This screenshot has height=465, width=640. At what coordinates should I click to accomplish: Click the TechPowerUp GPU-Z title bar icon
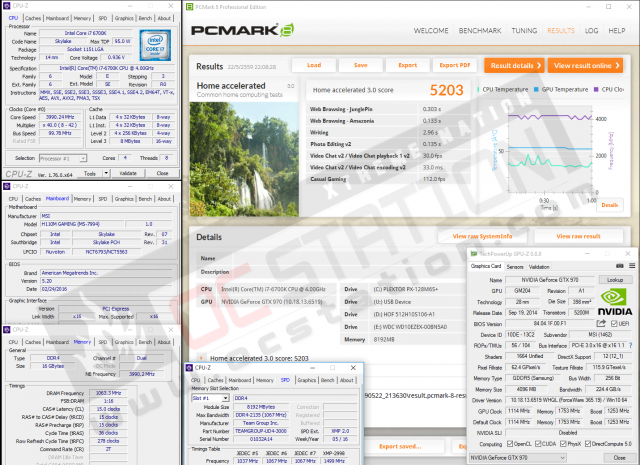coord(473,254)
